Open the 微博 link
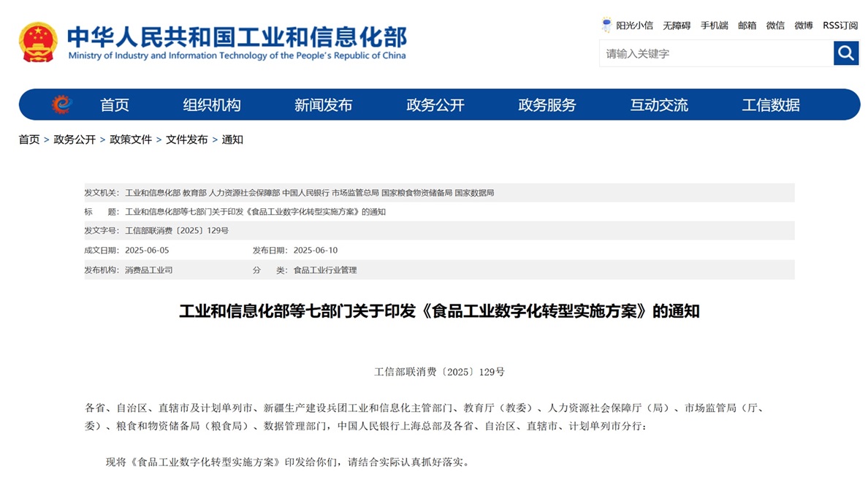 click(x=804, y=26)
